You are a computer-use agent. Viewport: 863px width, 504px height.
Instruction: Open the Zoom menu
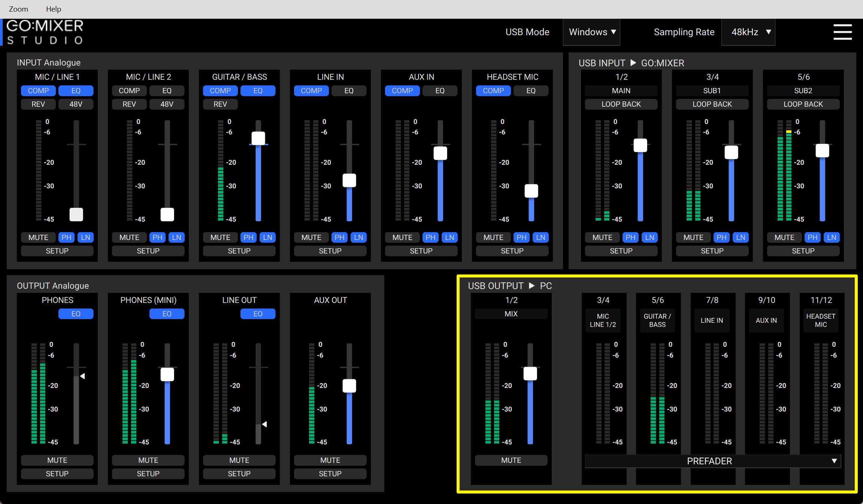(18, 9)
